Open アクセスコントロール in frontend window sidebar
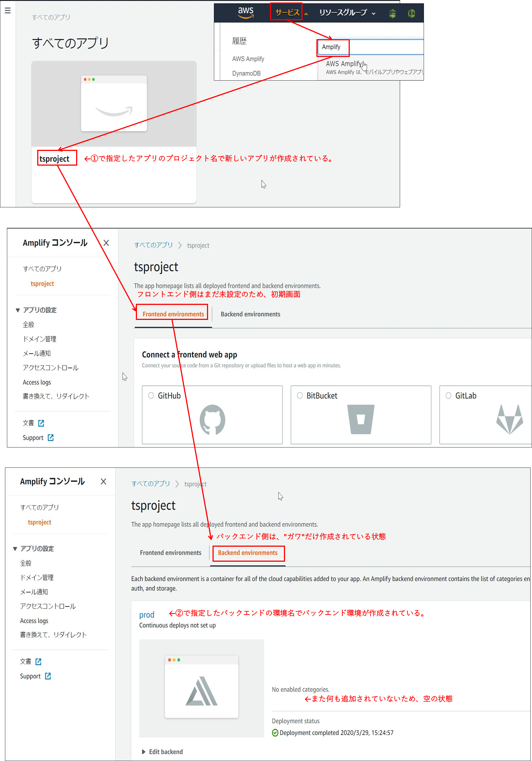The image size is (532, 761). tap(50, 367)
